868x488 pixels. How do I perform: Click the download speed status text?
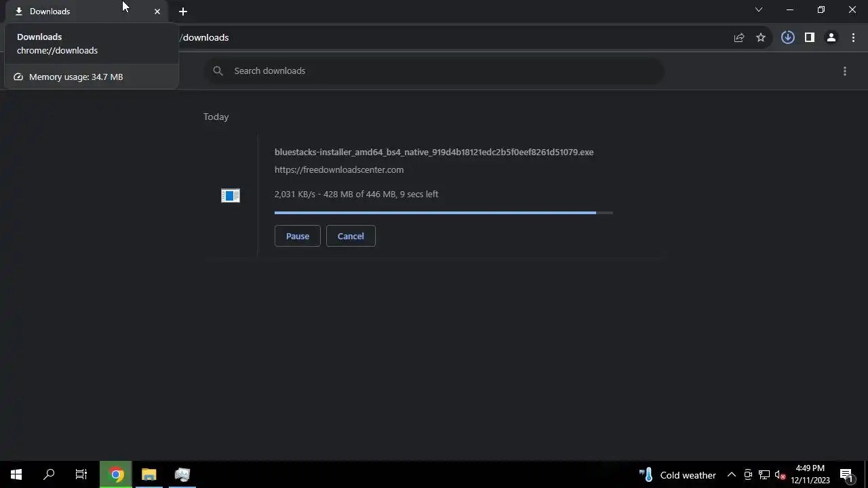tap(357, 194)
